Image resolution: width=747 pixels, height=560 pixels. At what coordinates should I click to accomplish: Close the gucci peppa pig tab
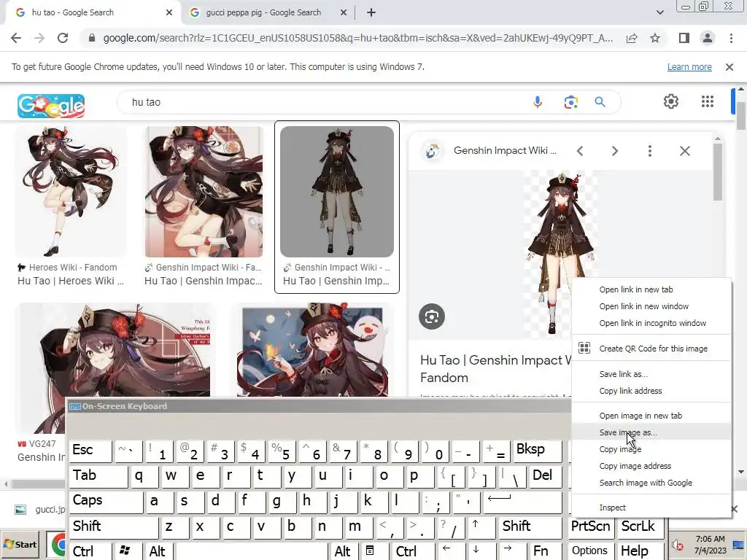(344, 13)
